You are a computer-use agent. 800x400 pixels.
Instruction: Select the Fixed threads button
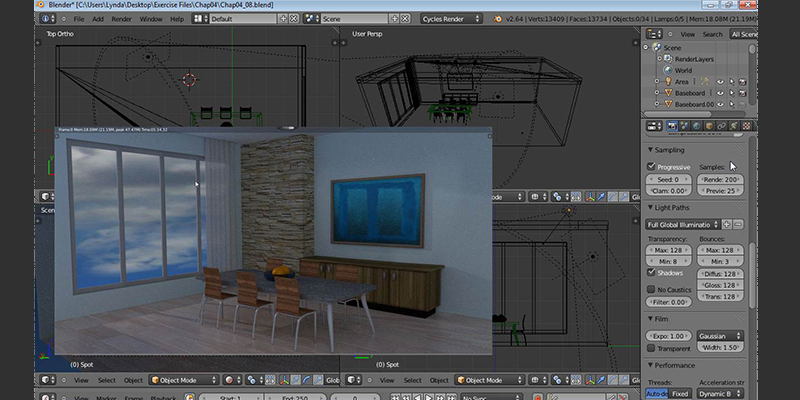pos(681,394)
